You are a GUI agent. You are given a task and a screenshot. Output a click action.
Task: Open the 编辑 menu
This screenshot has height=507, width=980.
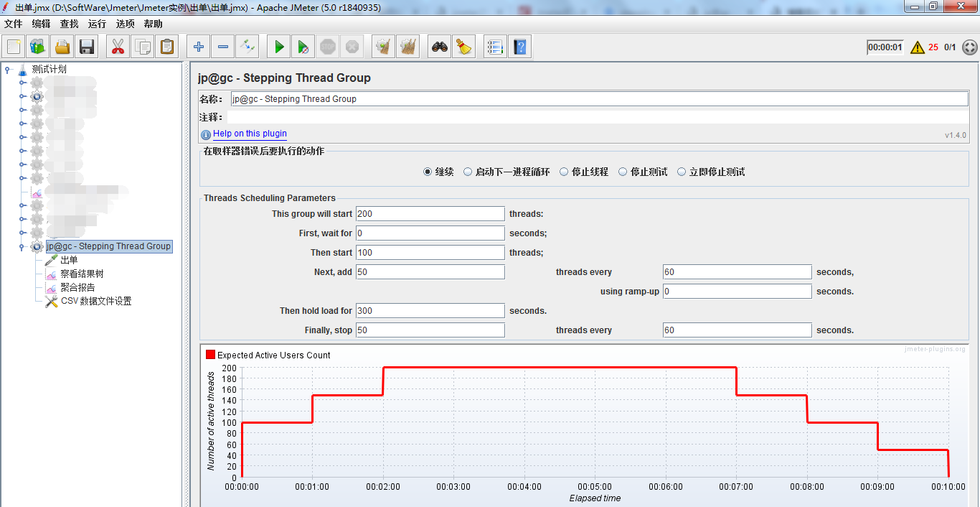coord(41,24)
